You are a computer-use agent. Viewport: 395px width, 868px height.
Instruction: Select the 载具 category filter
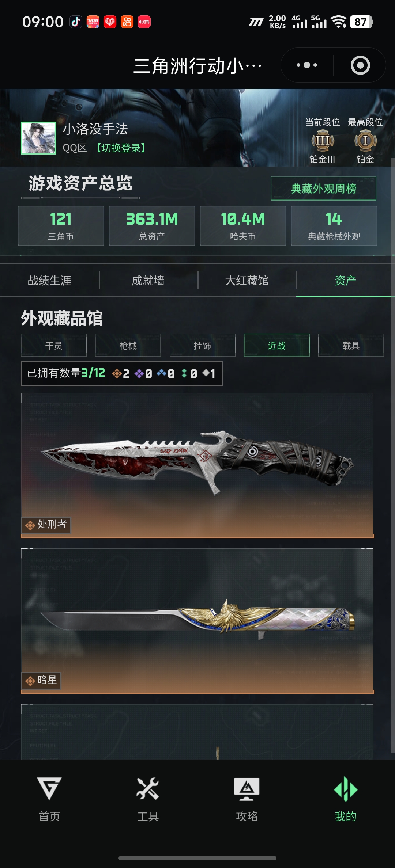click(x=351, y=345)
